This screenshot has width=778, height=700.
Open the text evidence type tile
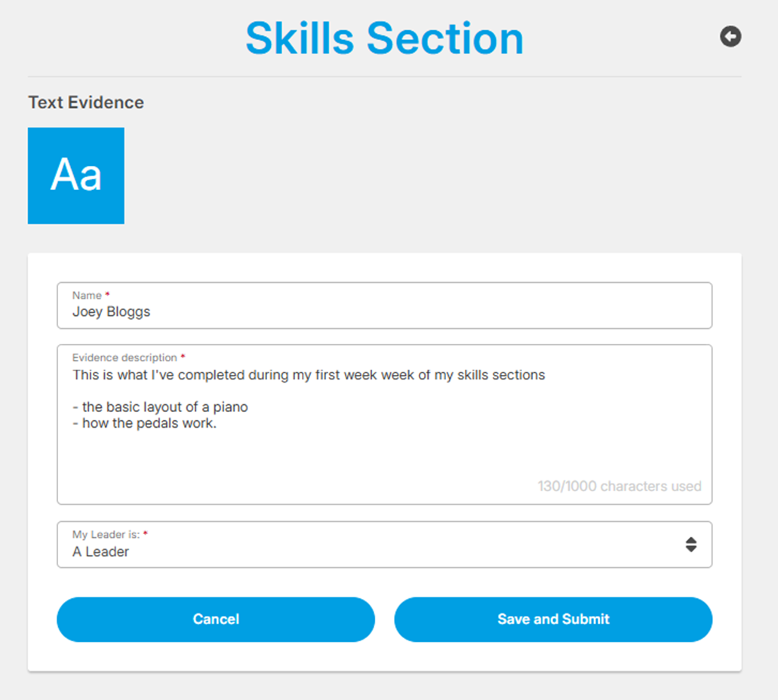coord(75,176)
